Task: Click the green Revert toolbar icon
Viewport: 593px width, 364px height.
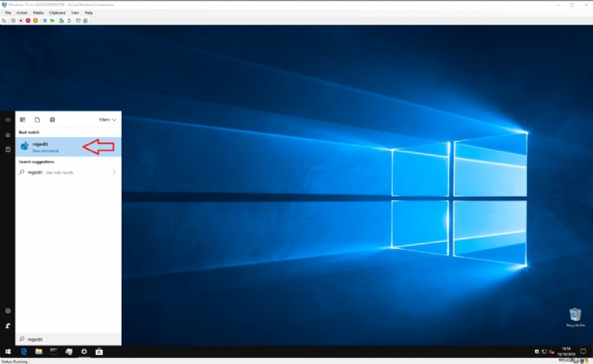Action: coord(69,21)
